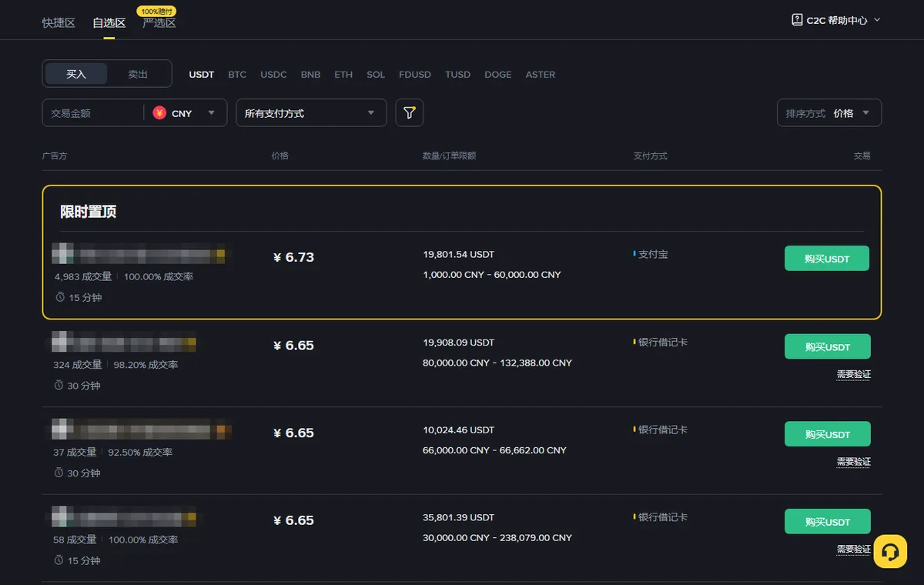Click the 价格 column header
This screenshot has height=585, width=924.
pyautogui.click(x=280, y=156)
